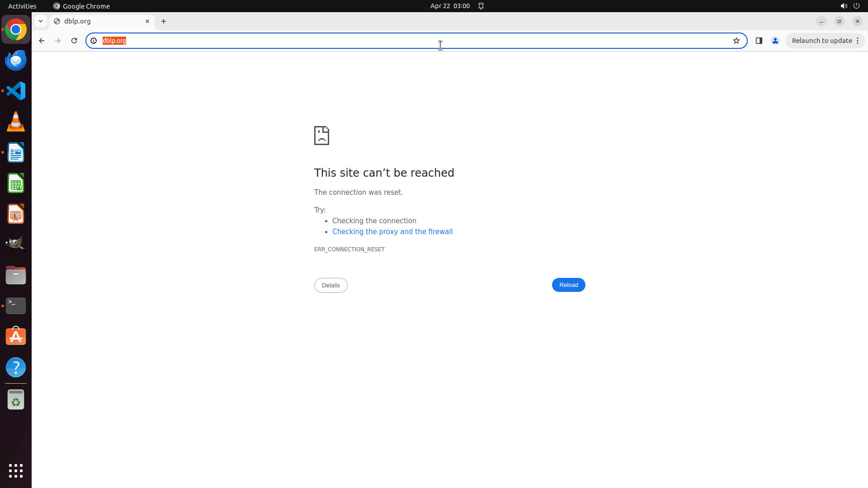Click the reload page icon
Viewport: 868px width, 488px height.
(x=74, y=41)
